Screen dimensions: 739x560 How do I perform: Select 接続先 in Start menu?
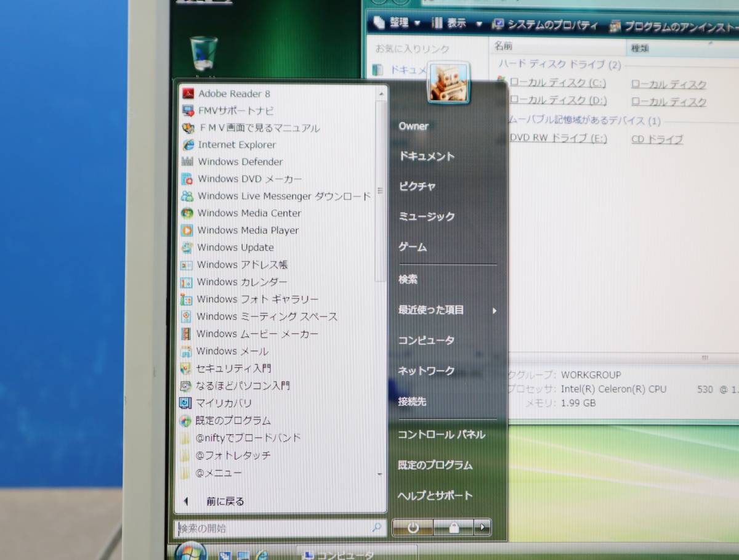[412, 402]
